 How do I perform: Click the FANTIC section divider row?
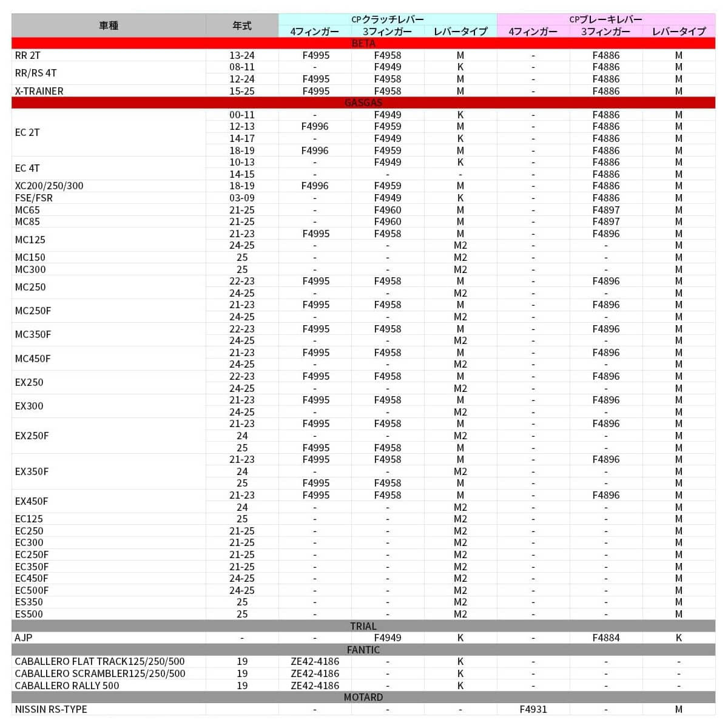363,650
